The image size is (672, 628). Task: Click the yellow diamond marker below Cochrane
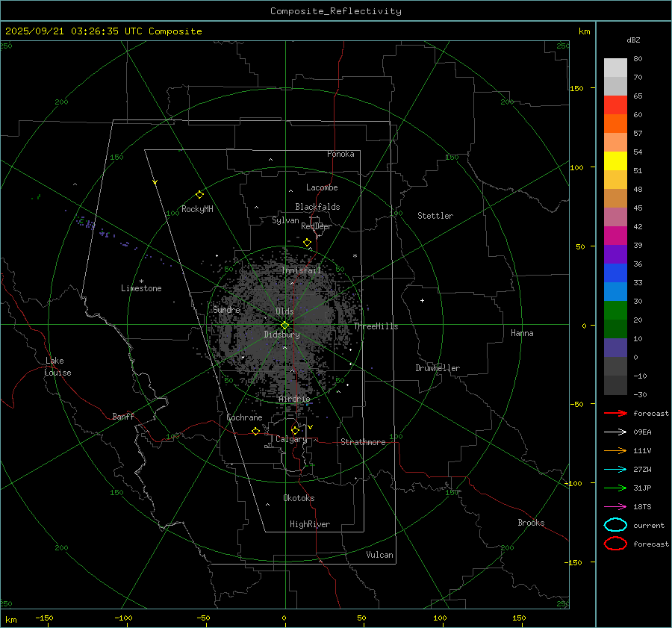255,432
